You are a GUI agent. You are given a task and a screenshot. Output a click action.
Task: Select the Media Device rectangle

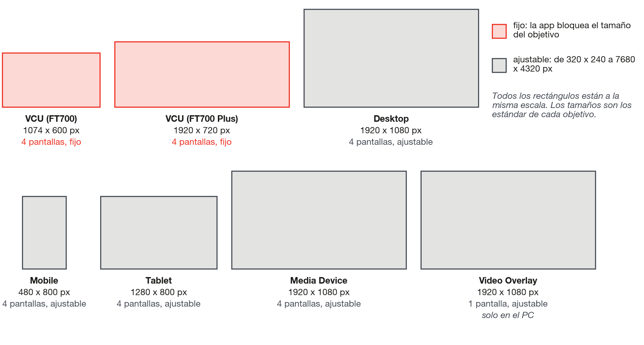click(319, 220)
